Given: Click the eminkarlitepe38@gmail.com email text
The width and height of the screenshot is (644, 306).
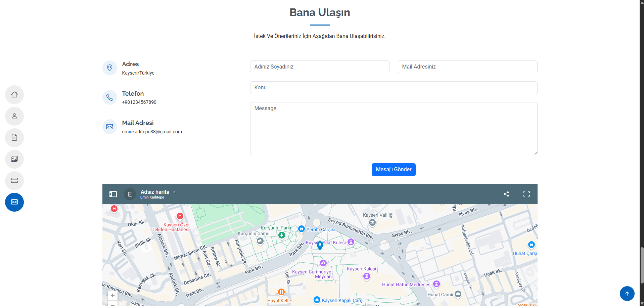Looking at the screenshot, I should tap(152, 132).
